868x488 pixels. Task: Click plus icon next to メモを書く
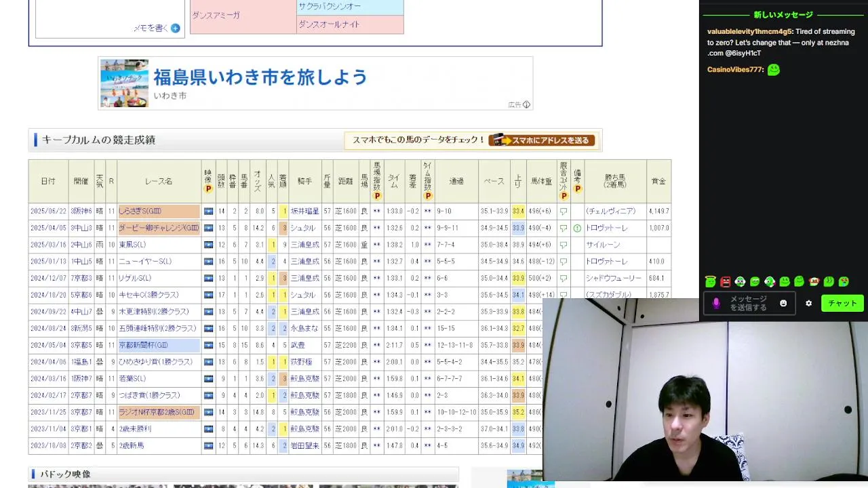[176, 28]
